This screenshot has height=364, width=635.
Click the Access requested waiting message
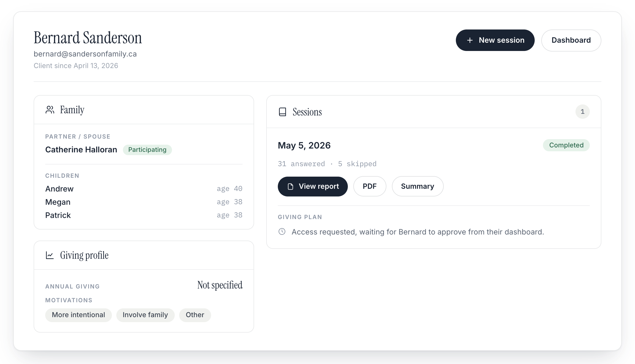click(418, 232)
